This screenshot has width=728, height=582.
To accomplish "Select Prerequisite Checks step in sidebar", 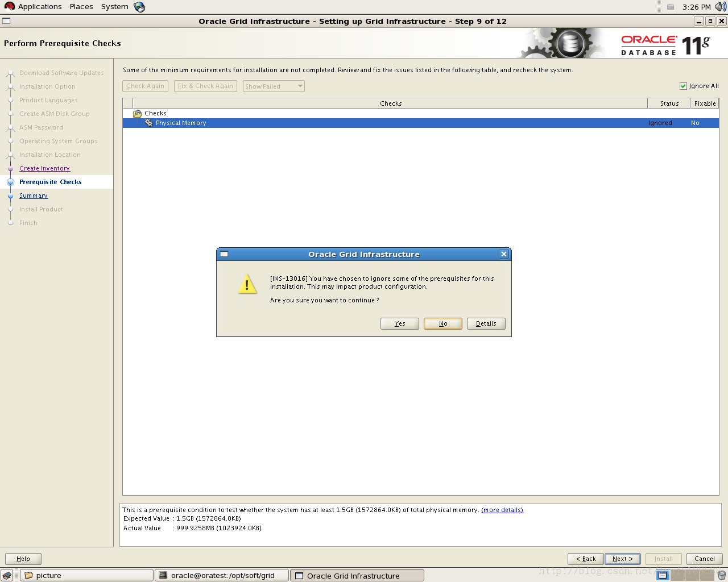I will pos(51,182).
